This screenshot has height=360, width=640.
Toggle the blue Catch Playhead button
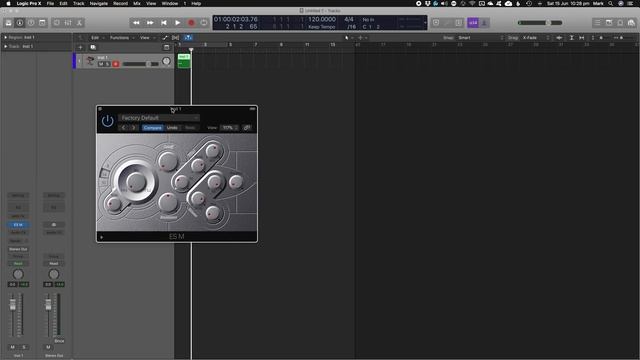pyautogui.click(x=188, y=38)
